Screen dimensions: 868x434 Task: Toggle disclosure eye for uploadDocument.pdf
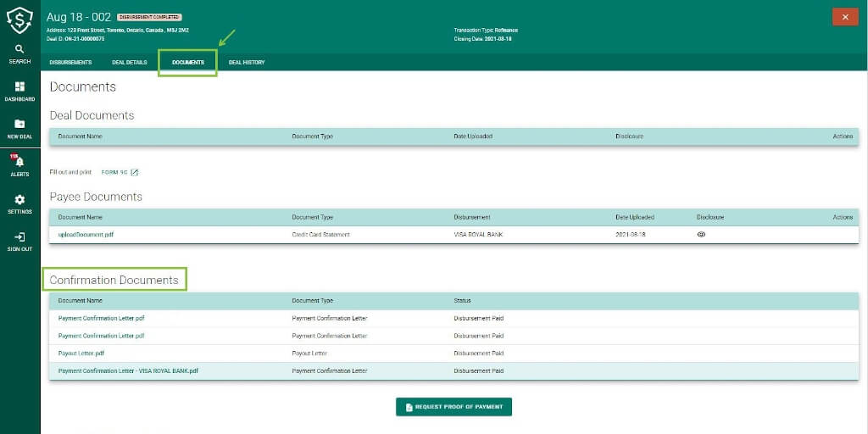pos(701,235)
